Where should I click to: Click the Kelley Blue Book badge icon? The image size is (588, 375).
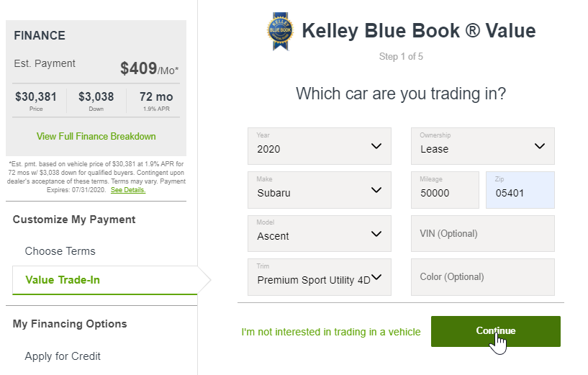click(x=280, y=31)
